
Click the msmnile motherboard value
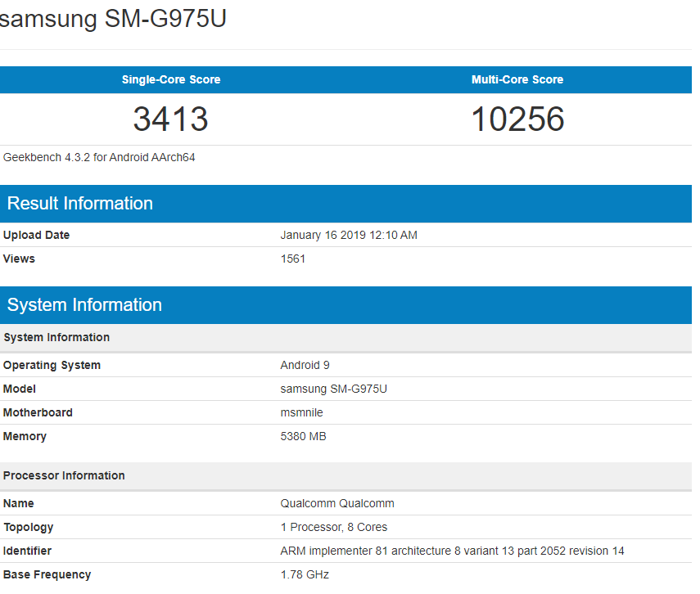301,412
